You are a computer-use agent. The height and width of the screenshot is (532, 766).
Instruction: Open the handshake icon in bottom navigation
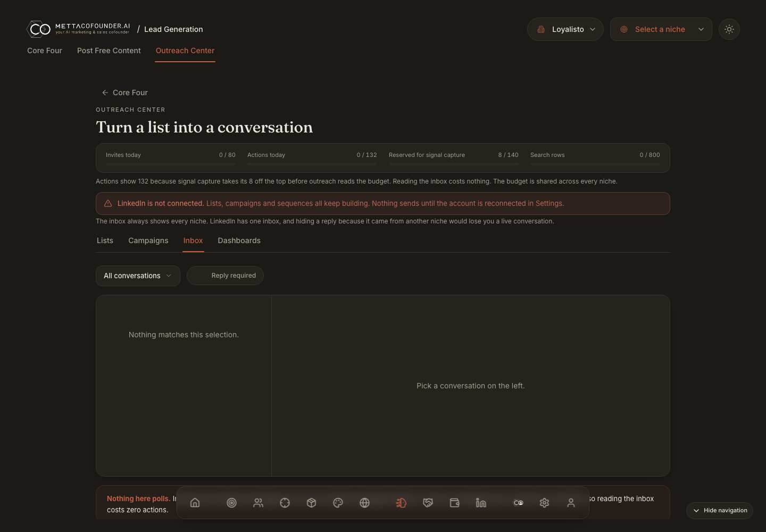click(x=428, y=503)
